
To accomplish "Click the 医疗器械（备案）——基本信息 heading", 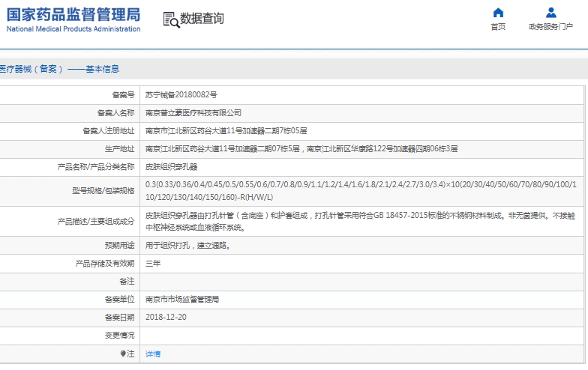I will coord(59,69).
